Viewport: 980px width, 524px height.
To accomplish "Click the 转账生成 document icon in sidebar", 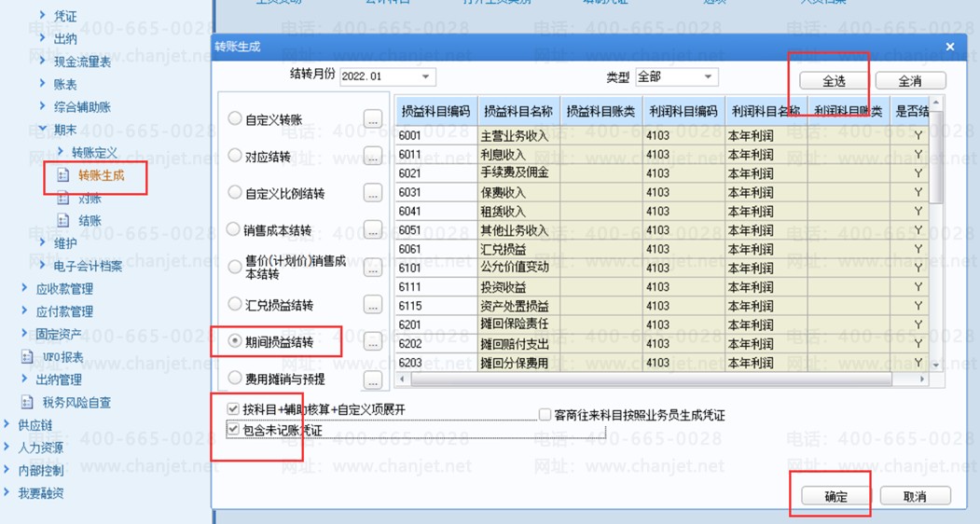I will pos(63,175).
